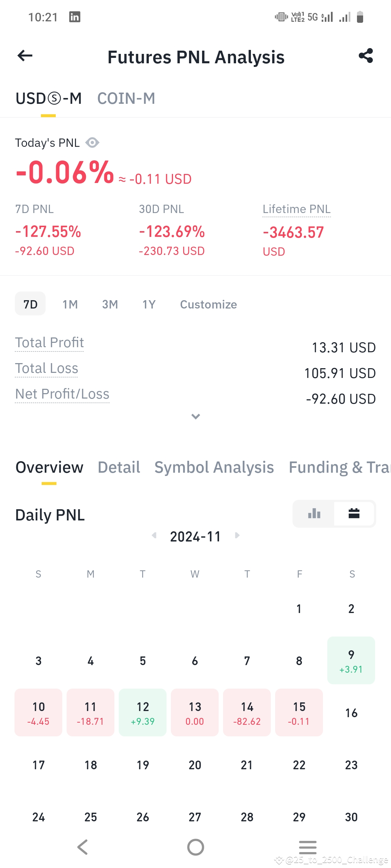Tap the Lifetime PNL label
This screenshot has height=868, width=391.
click(x=297, y=209)
